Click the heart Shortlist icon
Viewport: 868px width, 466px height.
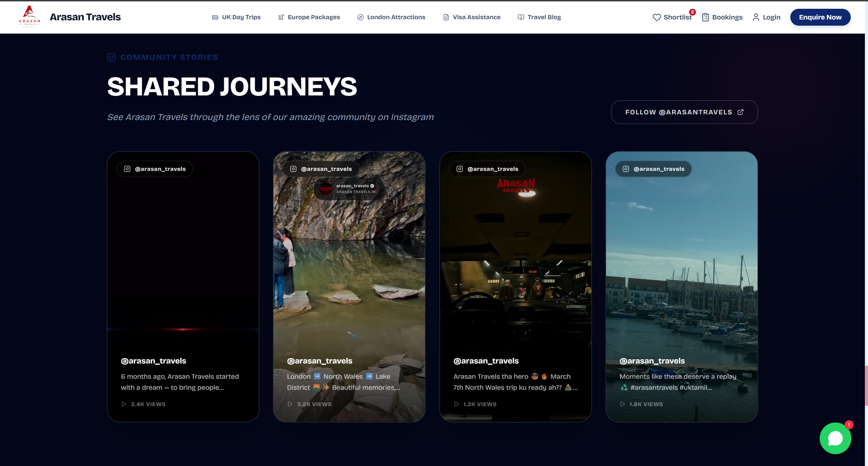[656, 17]
